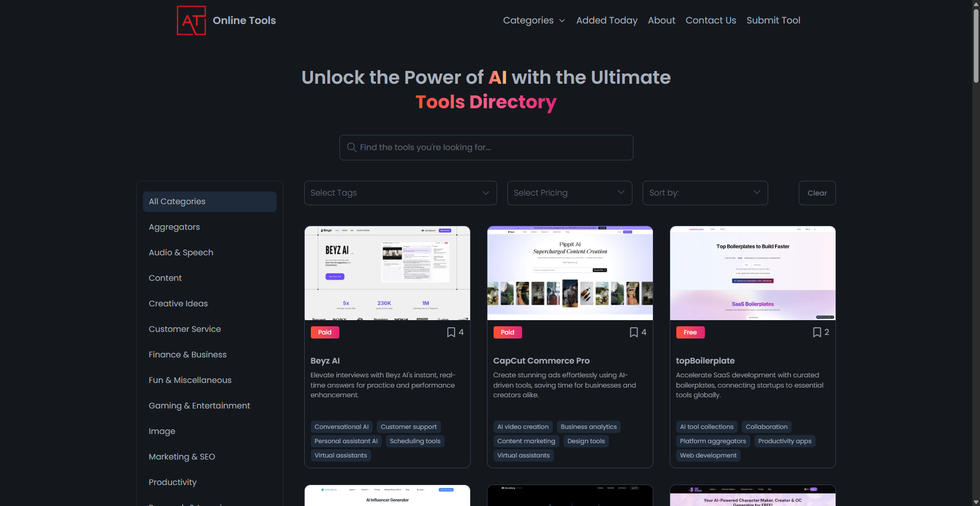Open the AI-Powered Character Maker thumbnail

pos(753,495)
